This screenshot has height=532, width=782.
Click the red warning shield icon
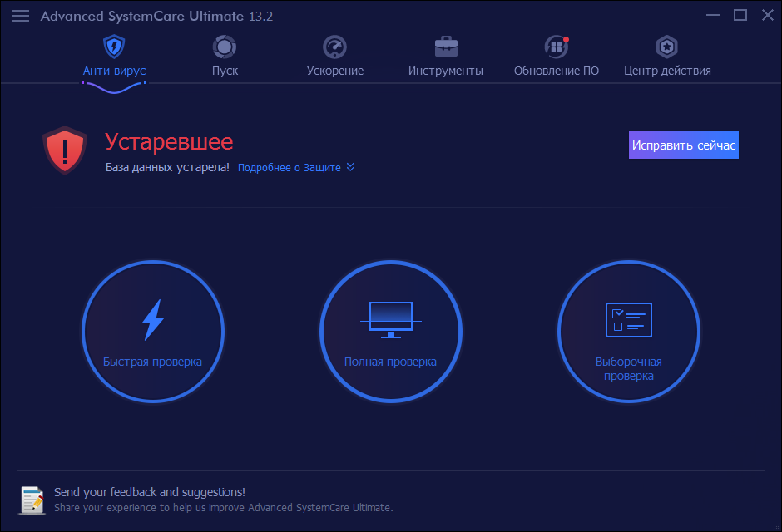(64, 150)
